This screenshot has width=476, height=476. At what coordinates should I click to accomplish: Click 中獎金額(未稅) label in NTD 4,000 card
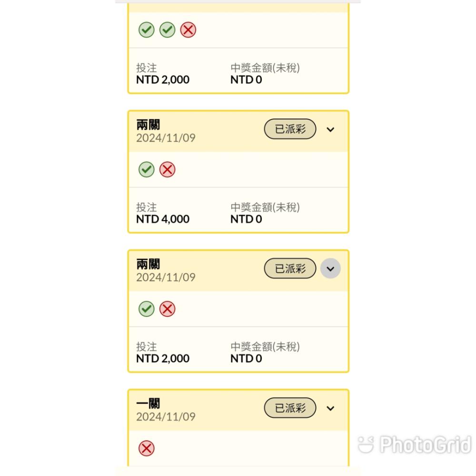[265, 208]
